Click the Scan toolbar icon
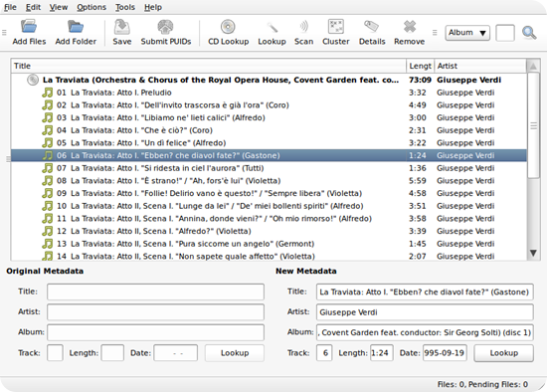The width and height of the screenshot is (547, 392). pos(303,27)
